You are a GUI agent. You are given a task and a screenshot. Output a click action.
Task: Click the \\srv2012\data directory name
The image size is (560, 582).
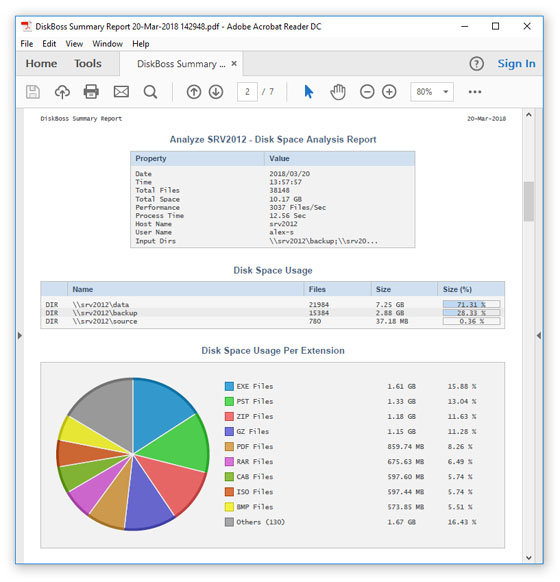point(101,304)
